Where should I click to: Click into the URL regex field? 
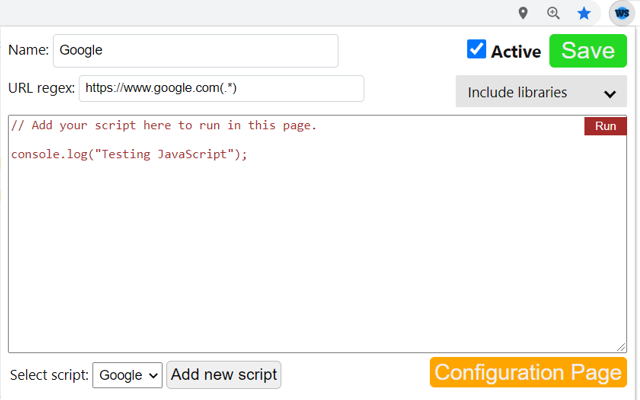click(x=221, y=88)
